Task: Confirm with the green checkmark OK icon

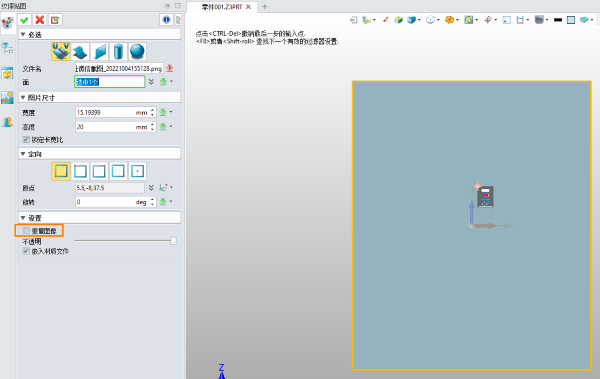Action: [24, 20]
